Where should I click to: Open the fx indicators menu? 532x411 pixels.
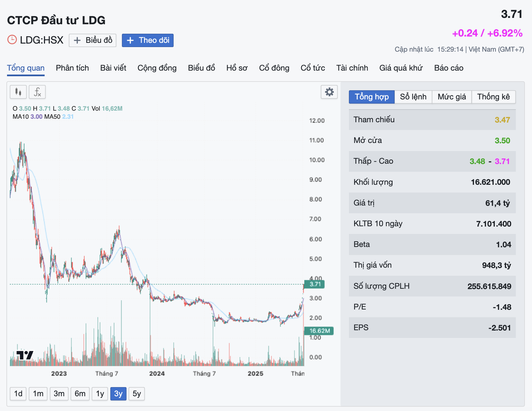point(37,92)
